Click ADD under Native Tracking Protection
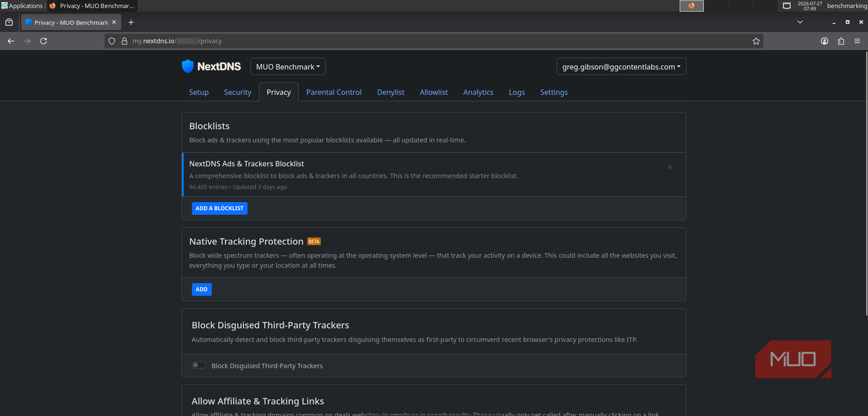868x416 pixels. 202,289
